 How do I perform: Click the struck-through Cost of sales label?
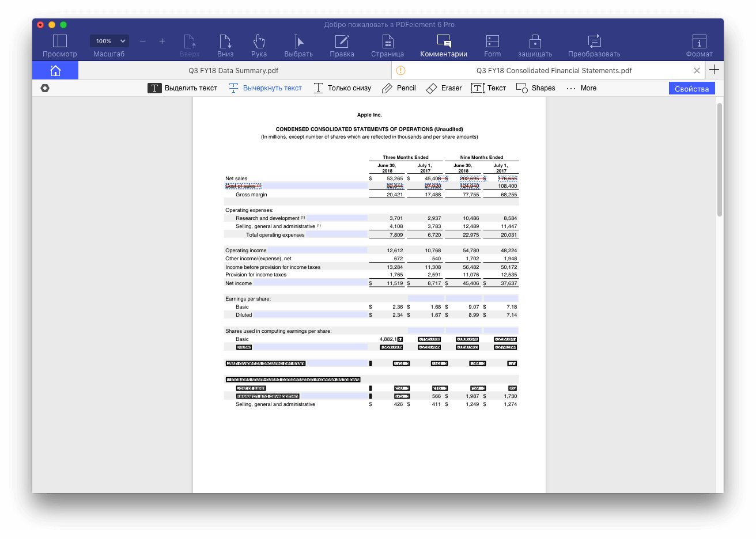(243, 186)
